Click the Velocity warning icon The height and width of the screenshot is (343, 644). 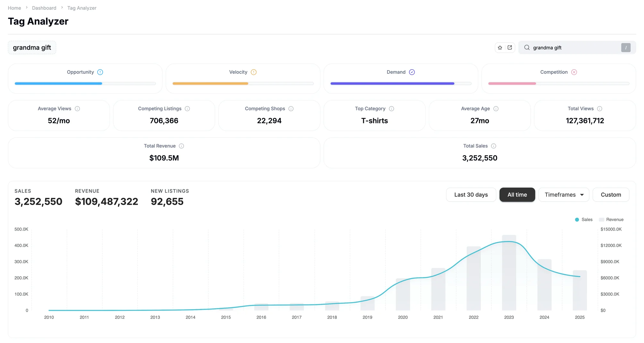click(x=254, y=72)
